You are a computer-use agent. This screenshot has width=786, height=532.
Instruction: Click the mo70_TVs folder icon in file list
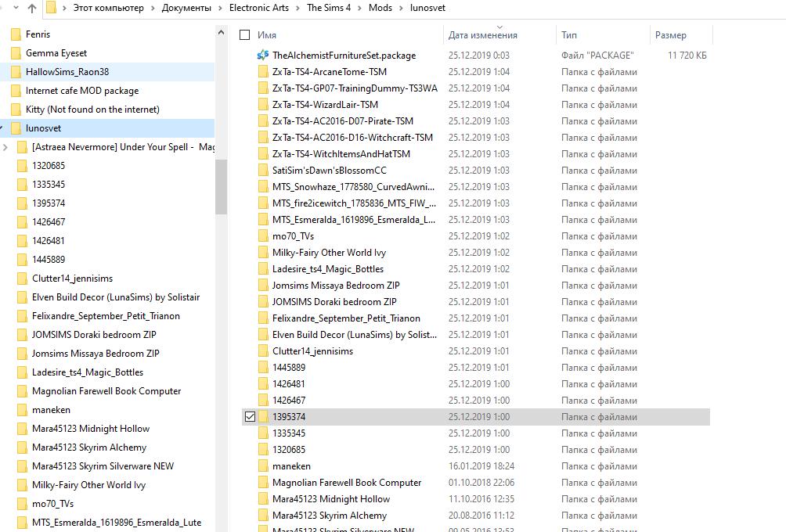pyautogui.click(x=263, y=236)
